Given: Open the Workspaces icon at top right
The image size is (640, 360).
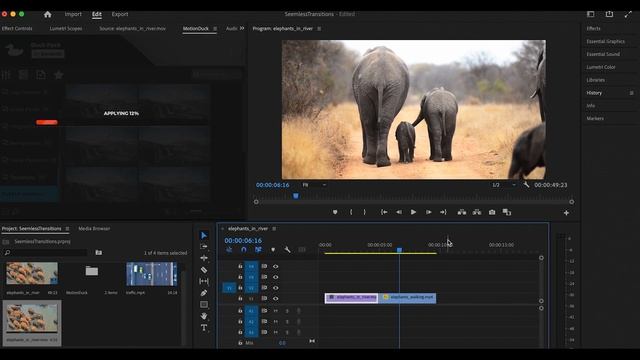Looking at the screenshot, I should [591, 14].
